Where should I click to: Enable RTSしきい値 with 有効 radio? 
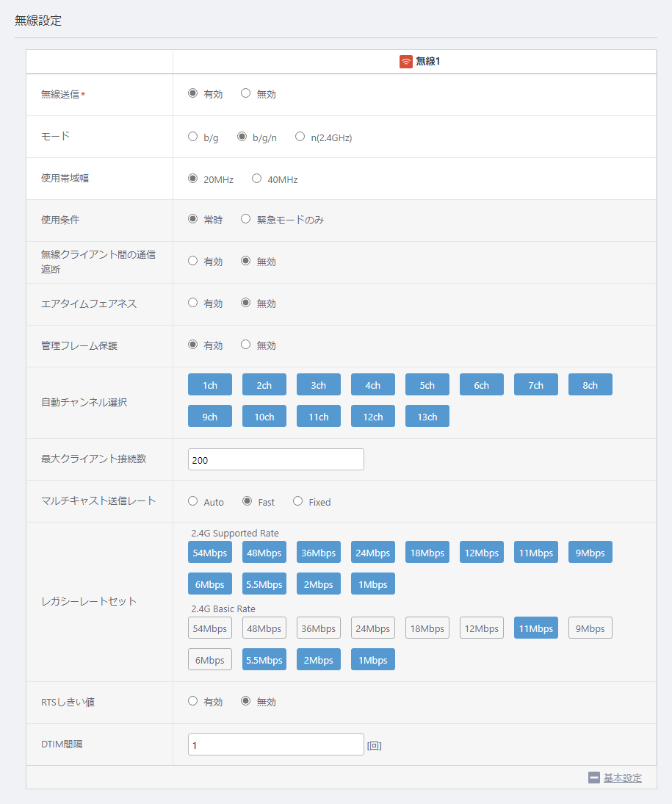point(192,701)
